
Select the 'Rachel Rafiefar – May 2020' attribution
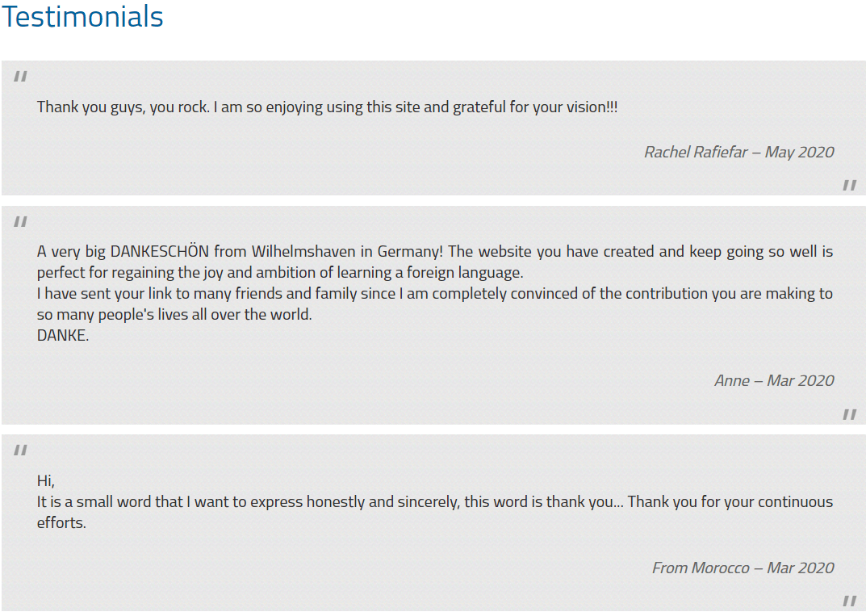[x=739, y=152]
